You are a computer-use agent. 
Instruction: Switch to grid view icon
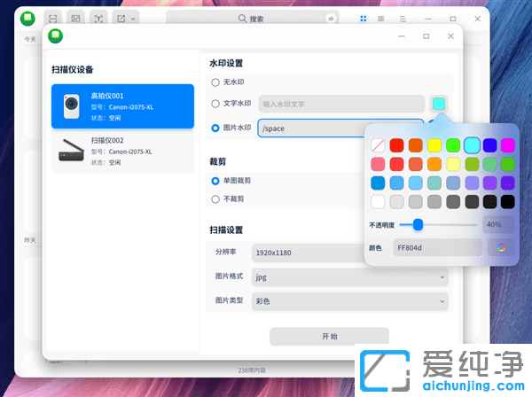click(x=363, y=18)
